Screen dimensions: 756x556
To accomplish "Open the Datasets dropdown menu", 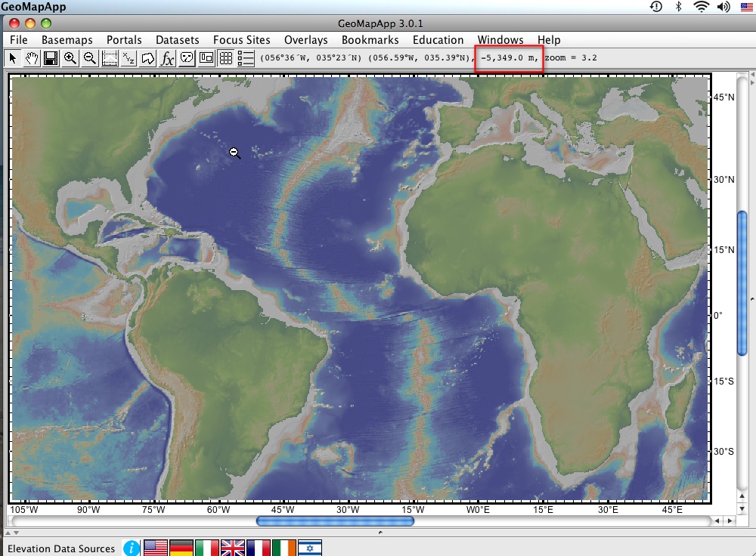I will tap(178, 39).
